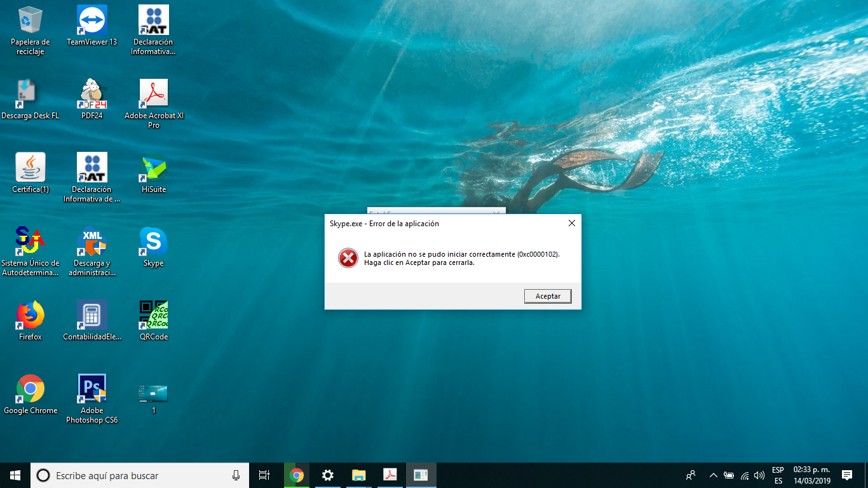868x488 pixels.
Task: Activate the microphone icon in search box
Action: click(236, 475)
